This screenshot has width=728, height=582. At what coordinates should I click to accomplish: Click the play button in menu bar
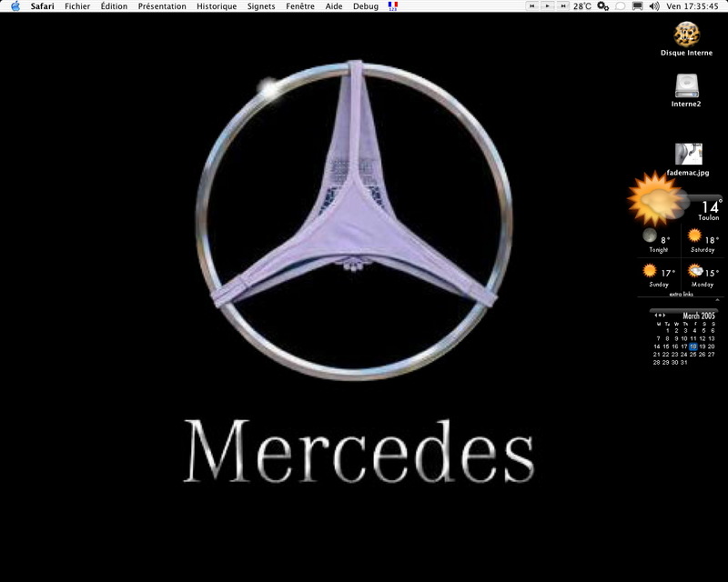click(x=548, y=6)
